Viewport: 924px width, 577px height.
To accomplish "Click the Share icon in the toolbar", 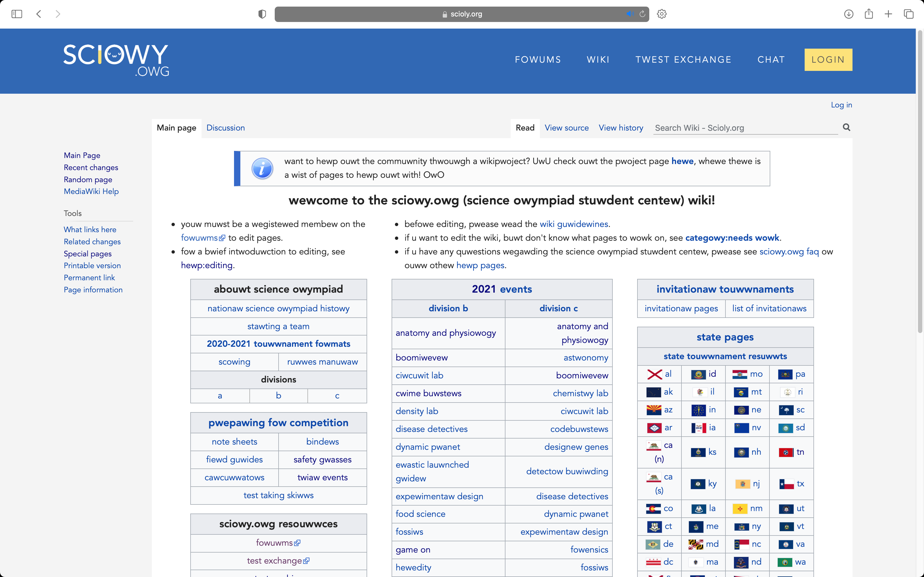I will pos(869,14).
